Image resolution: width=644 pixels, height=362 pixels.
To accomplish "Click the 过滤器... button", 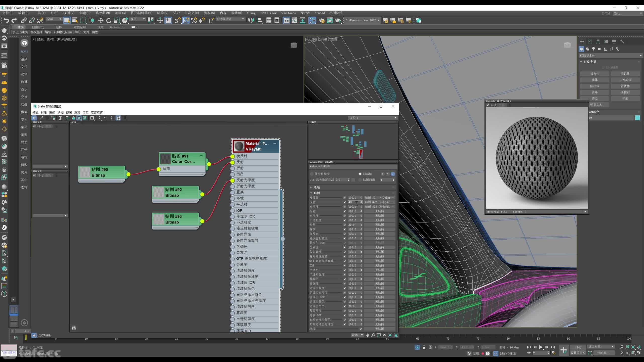I will point(603,353).
